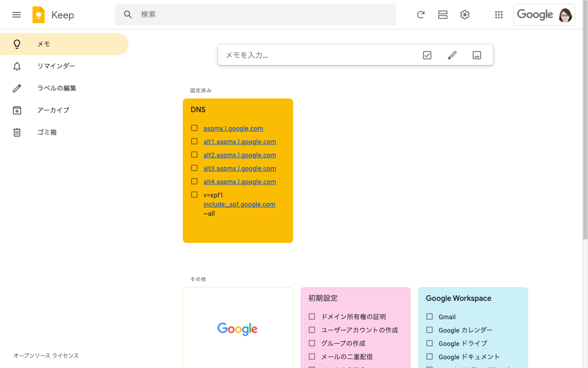Check the ドメイン所有権の証明 item
The image size is (588, 368).
pos(312,316)
